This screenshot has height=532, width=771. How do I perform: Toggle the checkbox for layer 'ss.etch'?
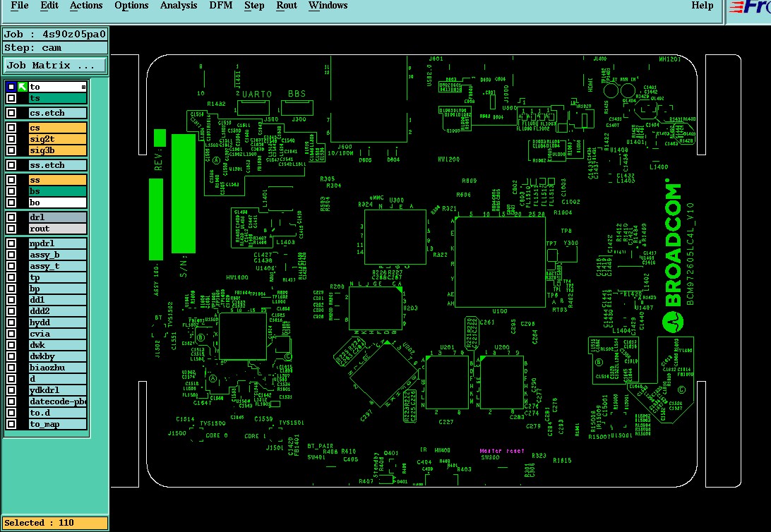[x=11, y=165]
